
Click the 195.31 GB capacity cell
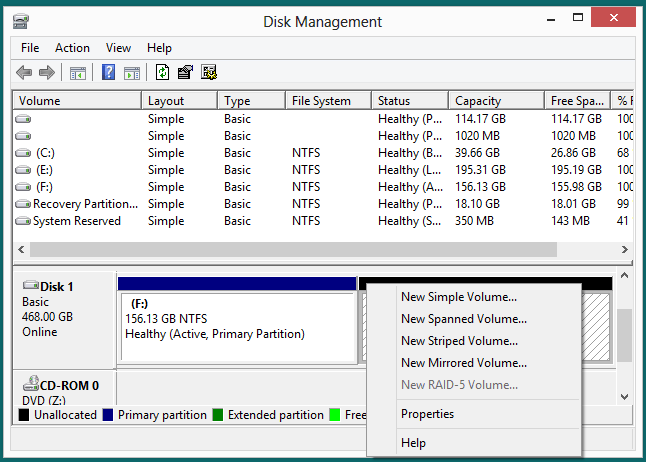point(480,170)
